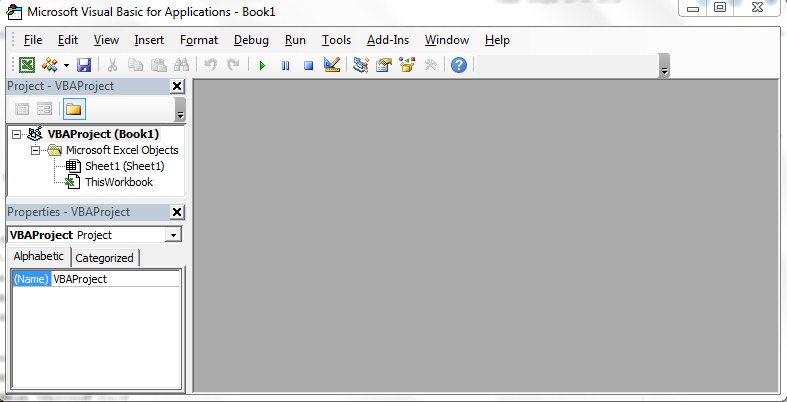Collapse the VBAProject (Book1) tree node
This screenshot has height=402, width=787.
(x=17, y=135)
